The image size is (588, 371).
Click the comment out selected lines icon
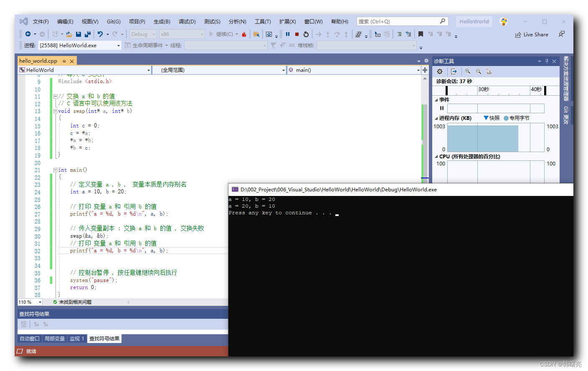[399, 34]
